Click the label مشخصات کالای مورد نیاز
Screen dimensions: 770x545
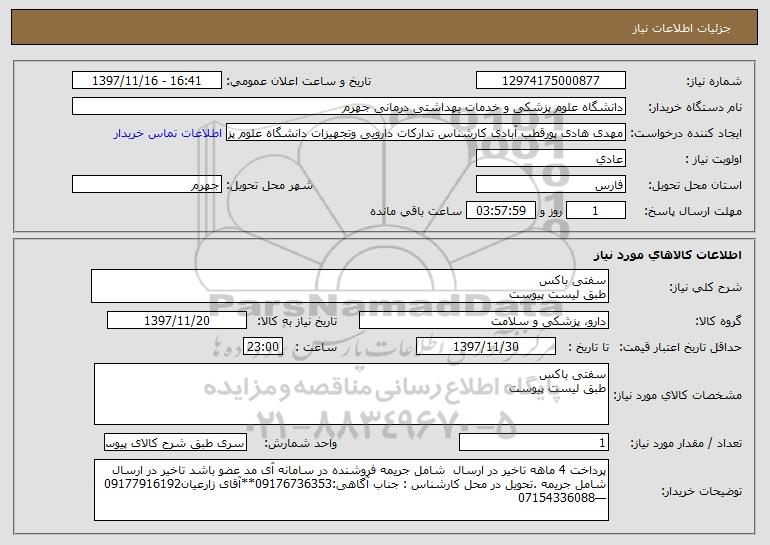point(678,395)
